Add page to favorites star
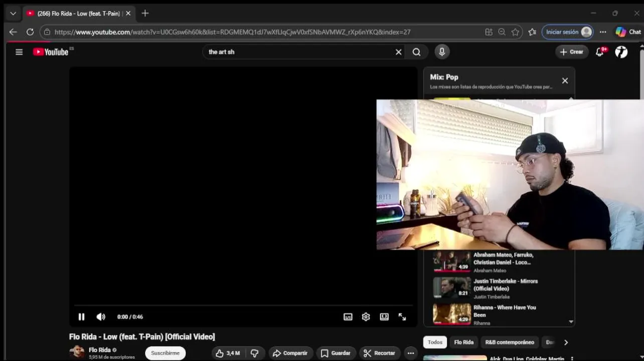The image size is (644, 361). [x=515, y=32]
